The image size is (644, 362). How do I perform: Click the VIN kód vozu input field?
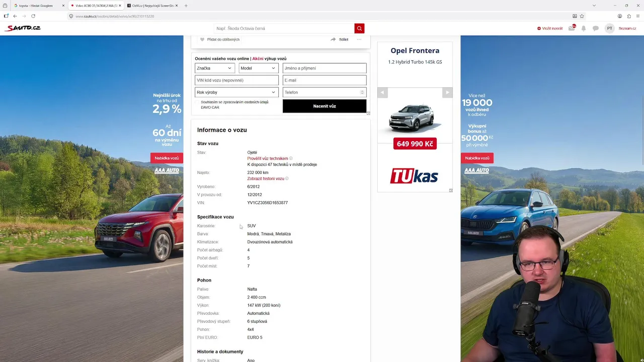pos(236,80)
